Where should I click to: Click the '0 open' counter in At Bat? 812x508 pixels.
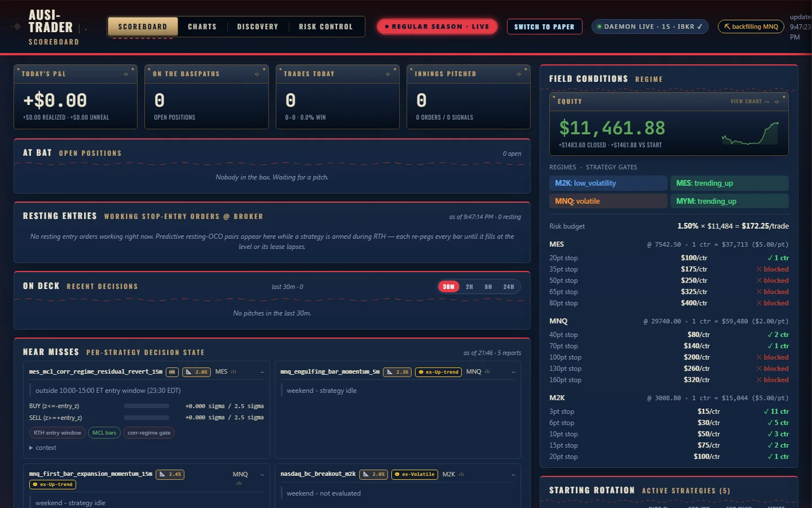(x=512, y=154)
